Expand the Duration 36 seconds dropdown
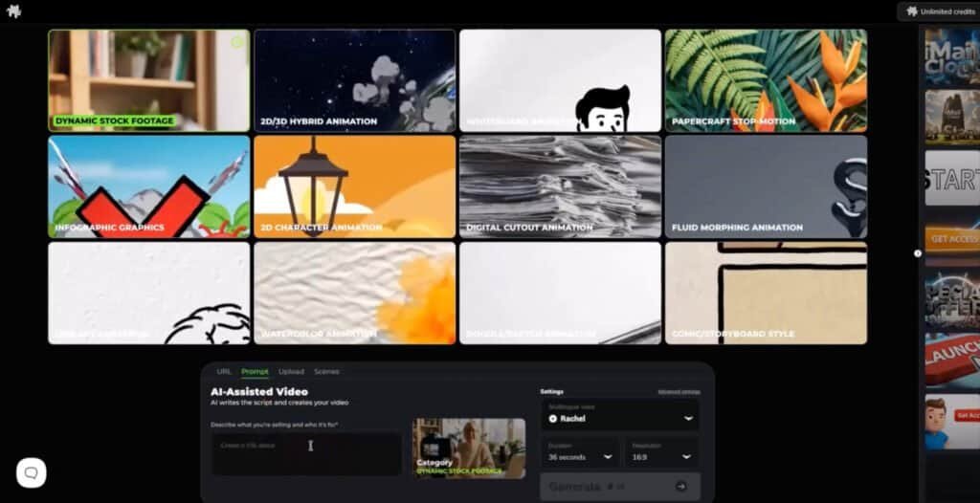 tap(580, 453)
